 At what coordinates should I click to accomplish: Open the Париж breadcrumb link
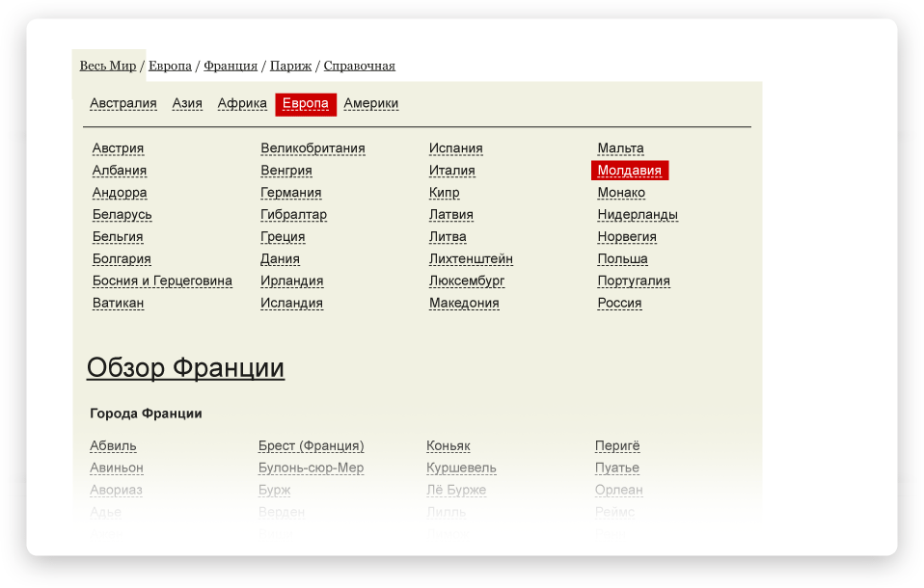pos(290,66)
